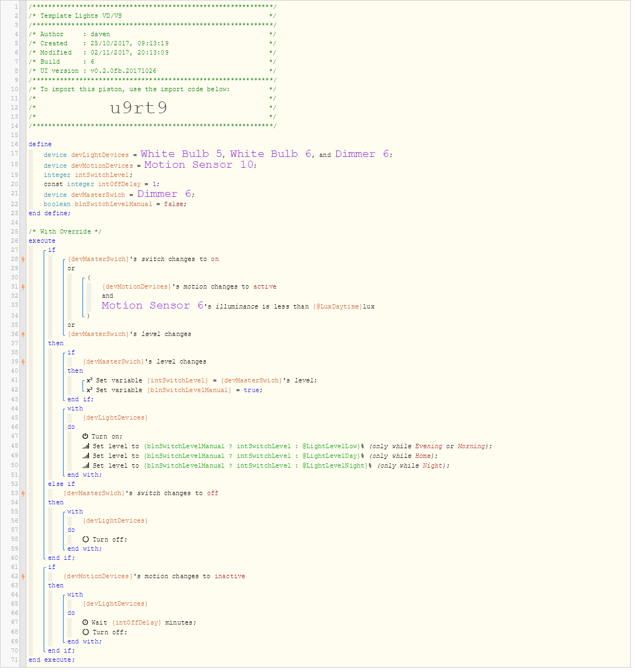
Task: Click the 'true' value on line 42
Action: click(251, 390)
